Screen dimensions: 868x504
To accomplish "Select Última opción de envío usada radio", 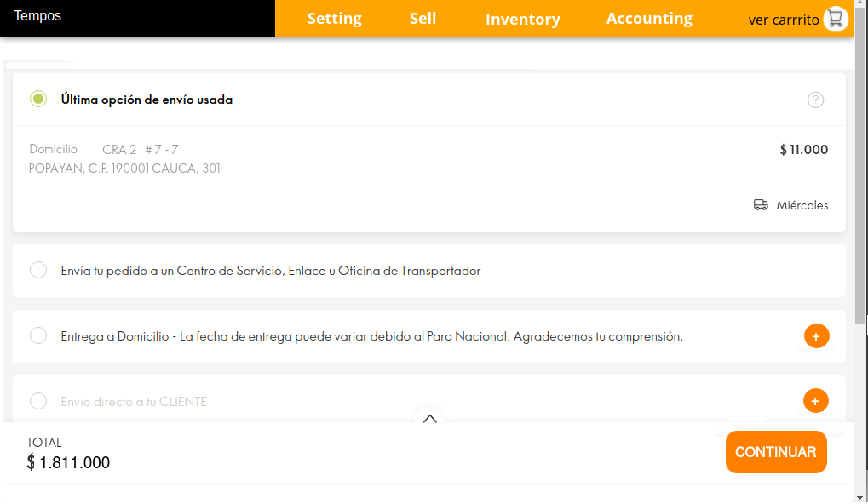I will click(x=38, y=100).
